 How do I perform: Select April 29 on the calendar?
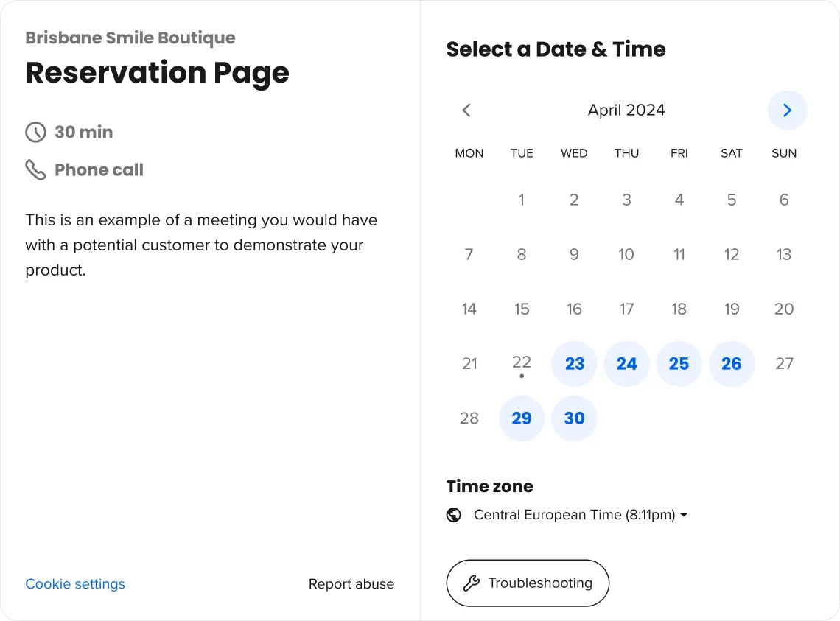click(x=521, y=418)
